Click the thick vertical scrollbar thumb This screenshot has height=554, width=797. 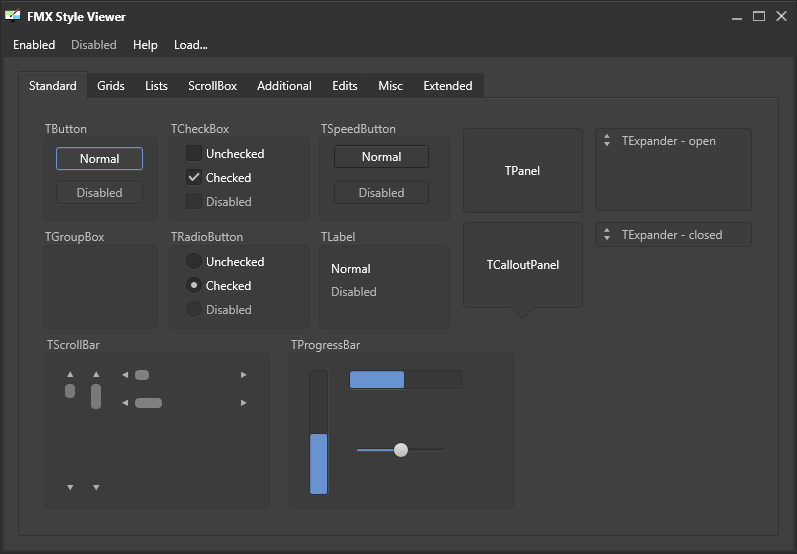pyautogui.click(x=96, y=396)
